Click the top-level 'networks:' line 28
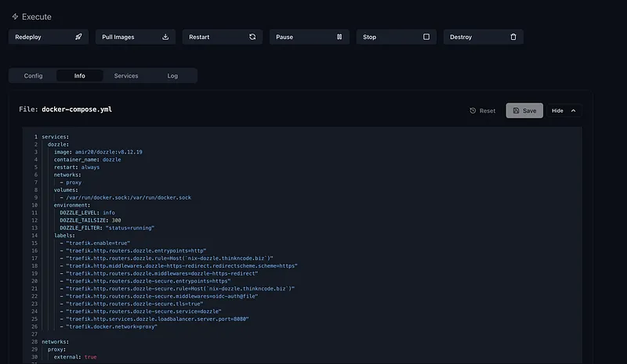The width and height of the screenshot is (627, 364). tap(55, 341)
